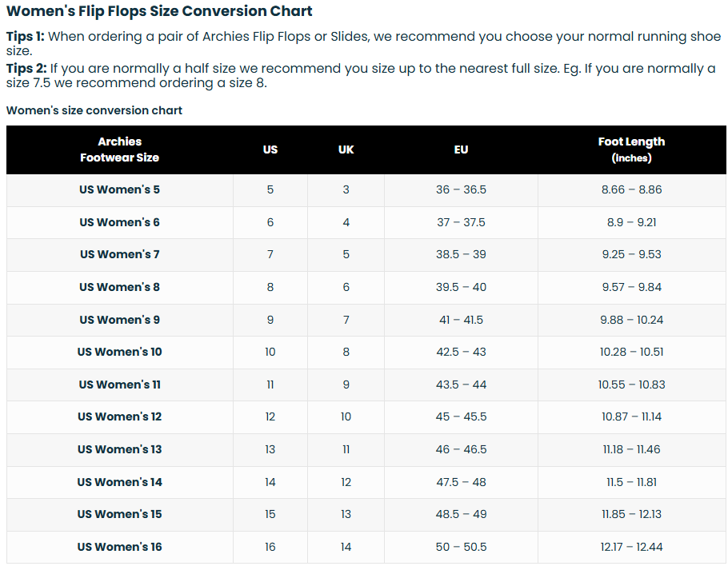
Task: Click the US Women's 12 row label
Action: 120,417
